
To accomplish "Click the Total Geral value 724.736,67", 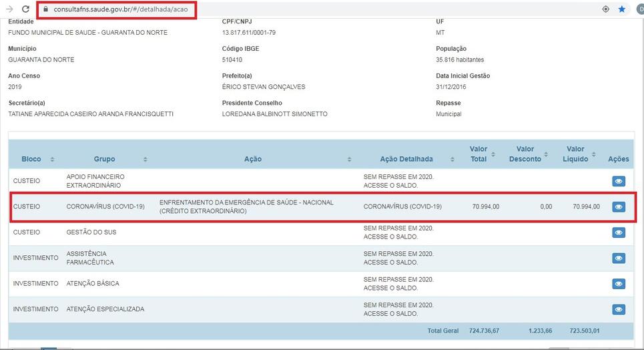I will [x=484, y=331].
